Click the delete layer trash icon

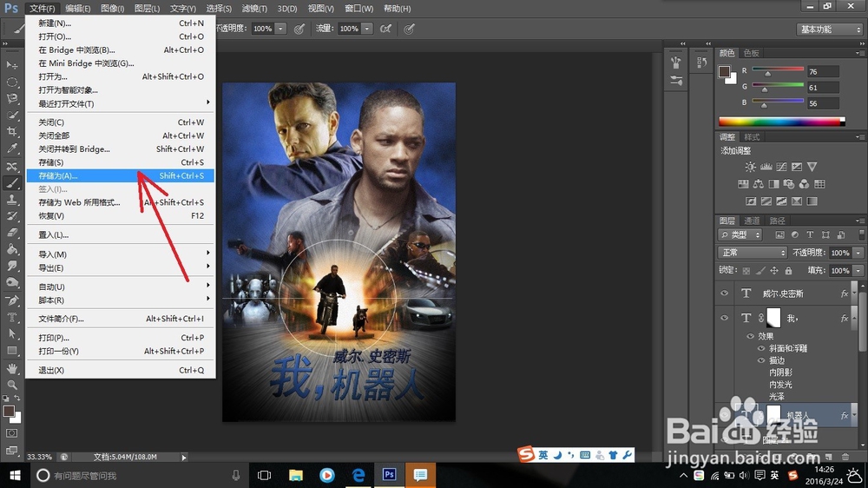845,457
